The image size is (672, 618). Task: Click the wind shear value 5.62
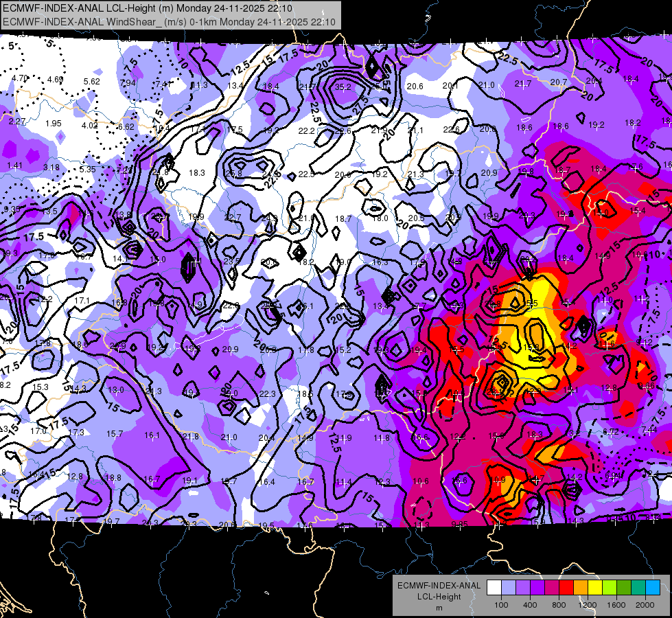pos(92,82)
